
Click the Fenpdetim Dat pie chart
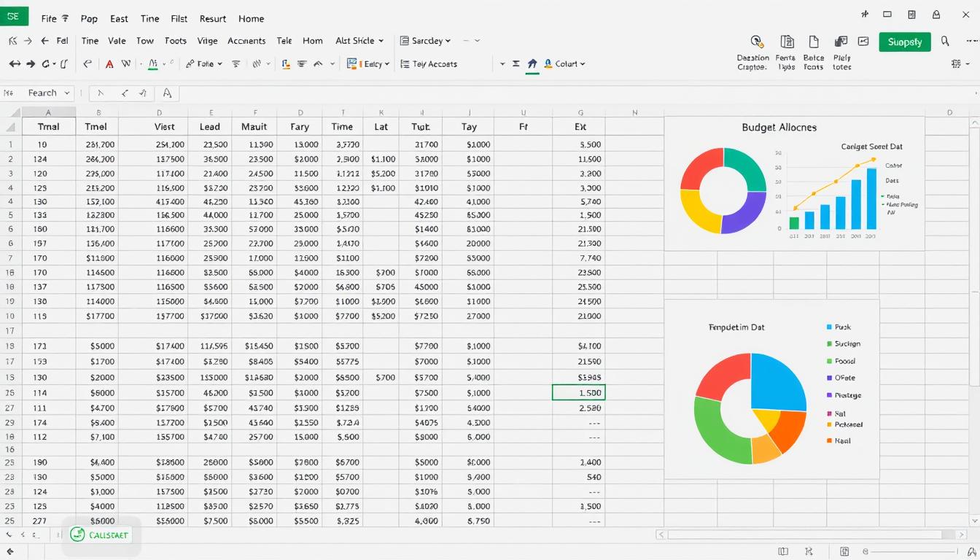(750, 408)
